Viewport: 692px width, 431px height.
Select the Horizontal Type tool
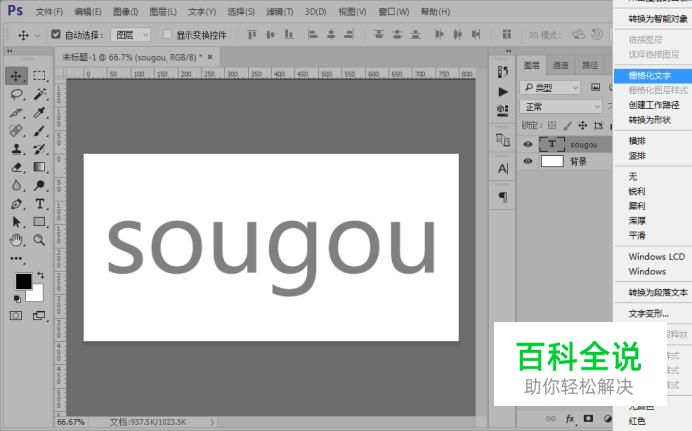tap(39, 204)
